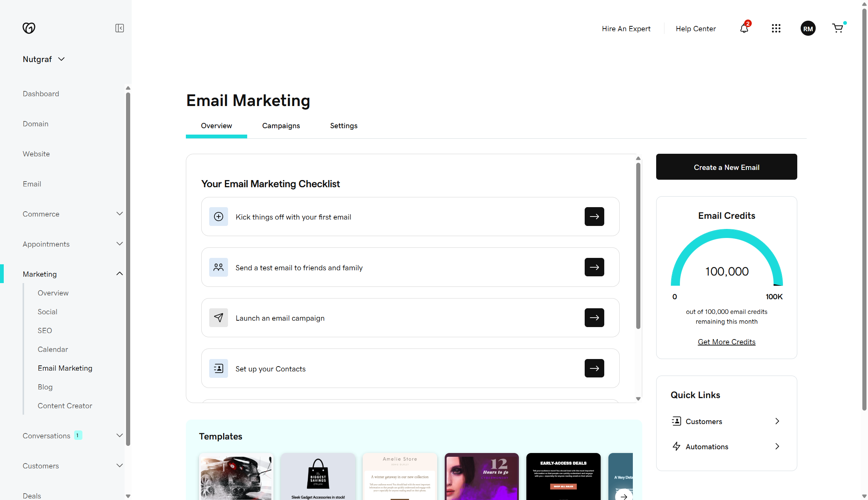Switch to the Campaigns tab
Screen dimensions: 868x500
click(x=281, y=126)
